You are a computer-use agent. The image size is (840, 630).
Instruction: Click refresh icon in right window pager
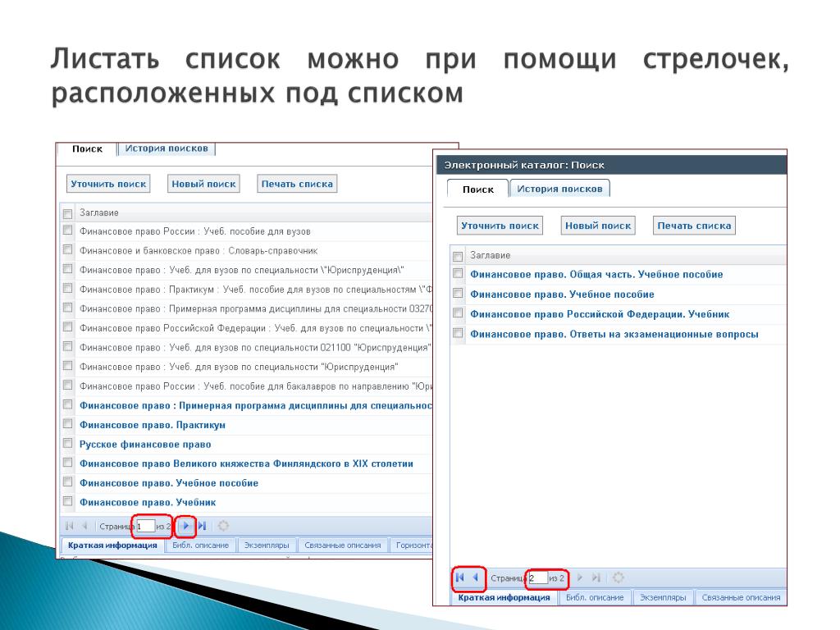click(x=619, y=577)
